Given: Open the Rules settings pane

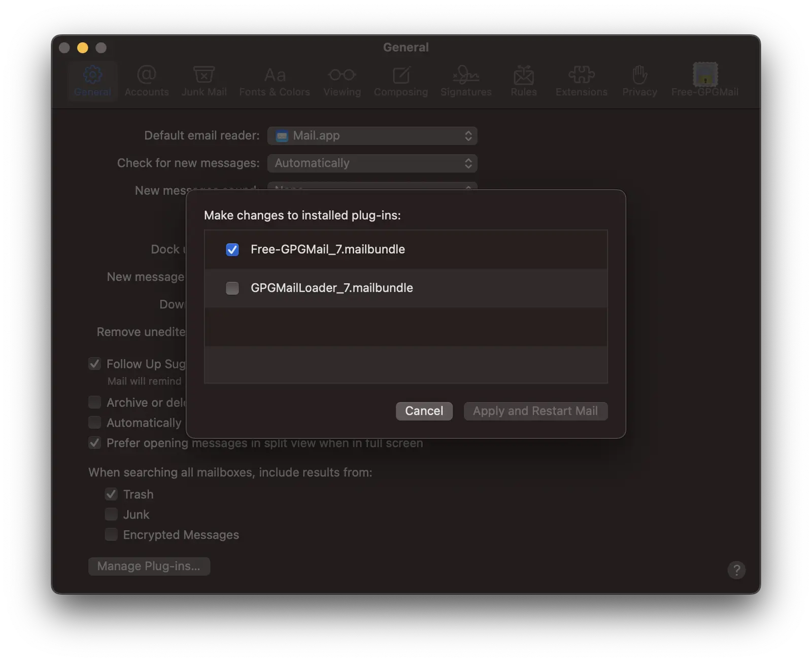Looking at the screenshot, I should point(523,80).
